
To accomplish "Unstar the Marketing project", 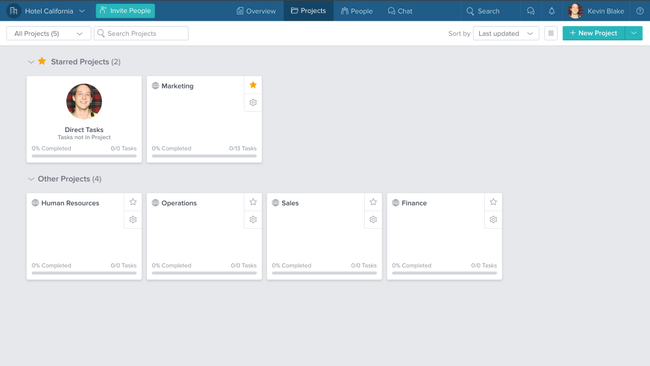I will (253, 85).
